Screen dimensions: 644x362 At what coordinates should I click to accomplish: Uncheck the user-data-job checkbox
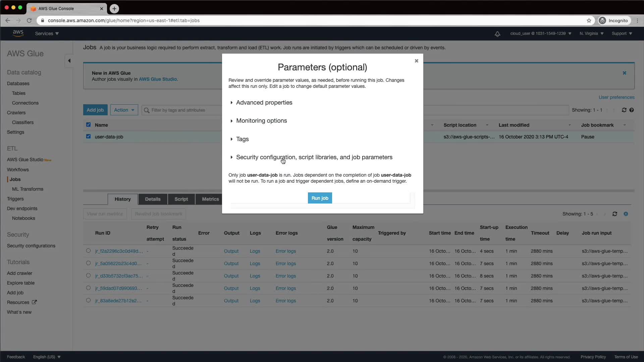(88, 136)
